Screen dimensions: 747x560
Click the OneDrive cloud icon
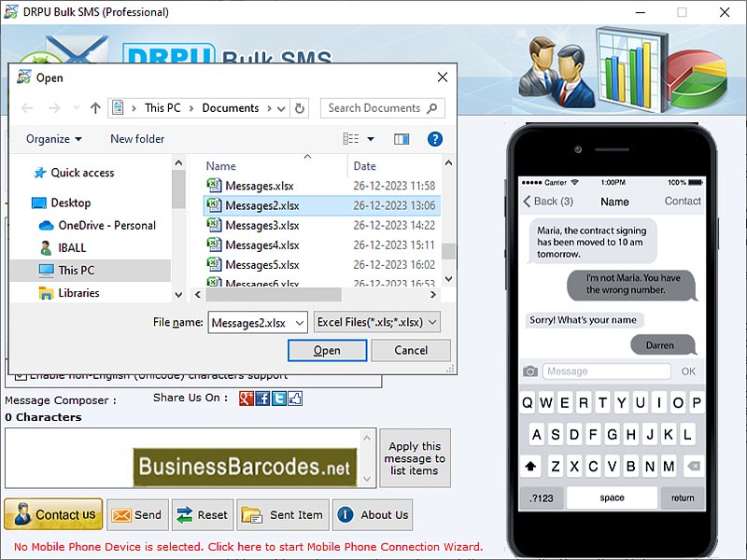point(46,225)
